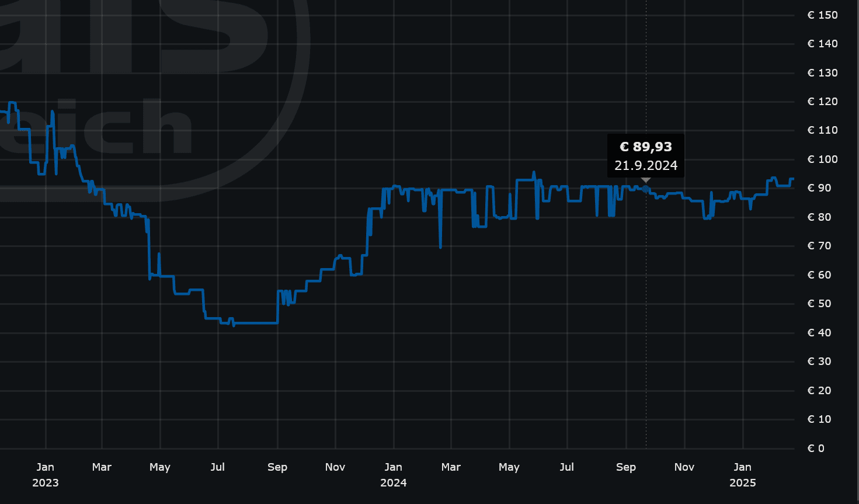
Task: Click the Jan 2024 time axis label
Action: pyautogui.click(x=394, y=475)
